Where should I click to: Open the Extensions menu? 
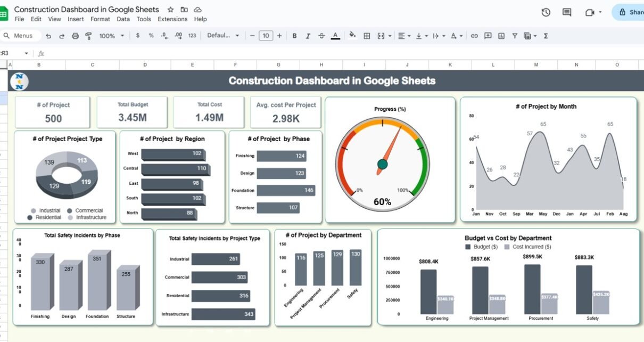172,19
